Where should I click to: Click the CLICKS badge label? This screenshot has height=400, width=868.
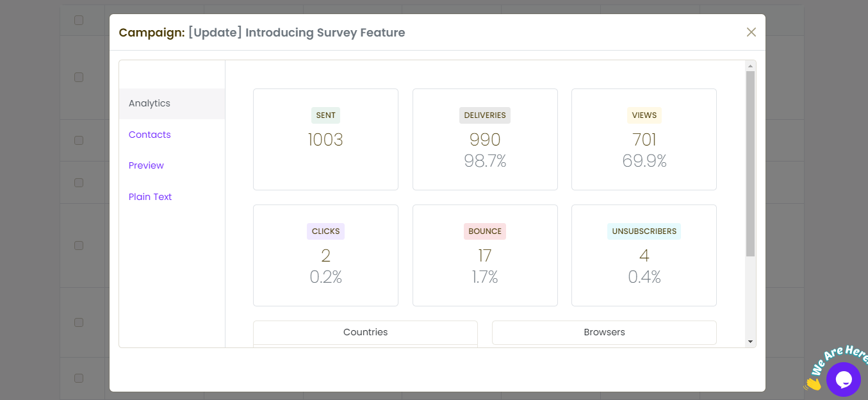click(x=325, y=231)
